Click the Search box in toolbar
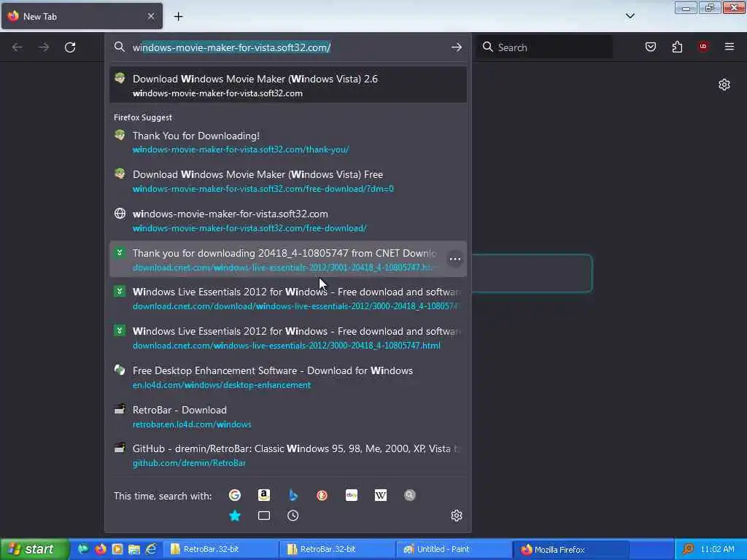Screen dimensions: 747x560 [544, 47]
